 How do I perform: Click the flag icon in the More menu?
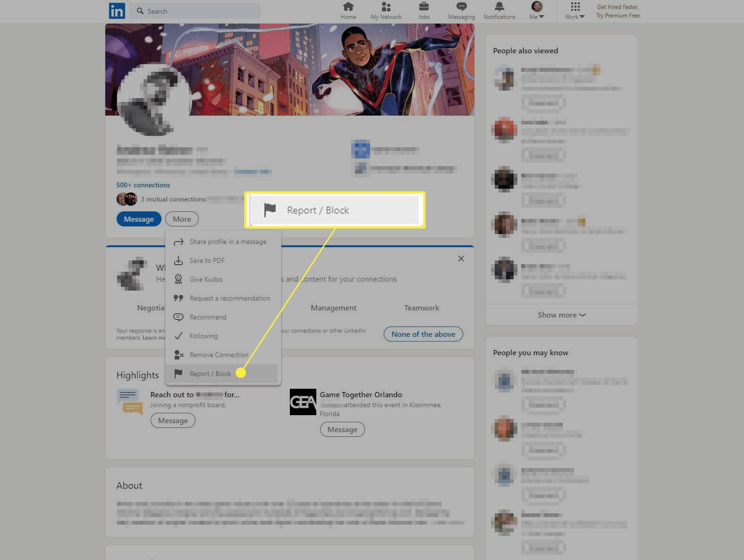178,374
